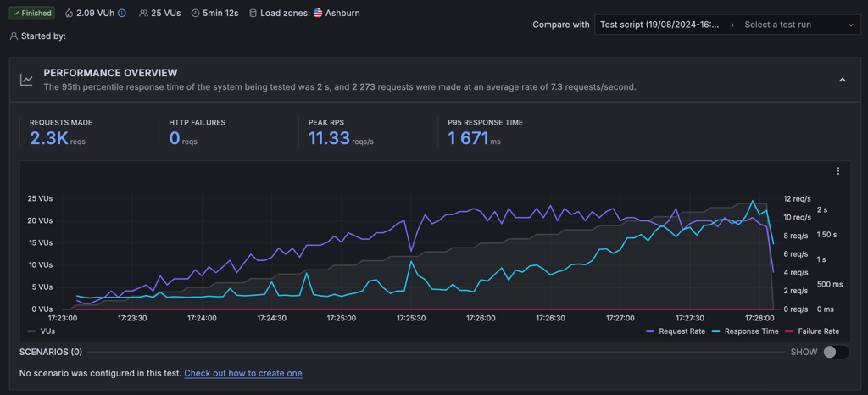Click the load zones database icon
Image resolution: width=868 pixels, height=395 pixels.
[x=253, y=13]
